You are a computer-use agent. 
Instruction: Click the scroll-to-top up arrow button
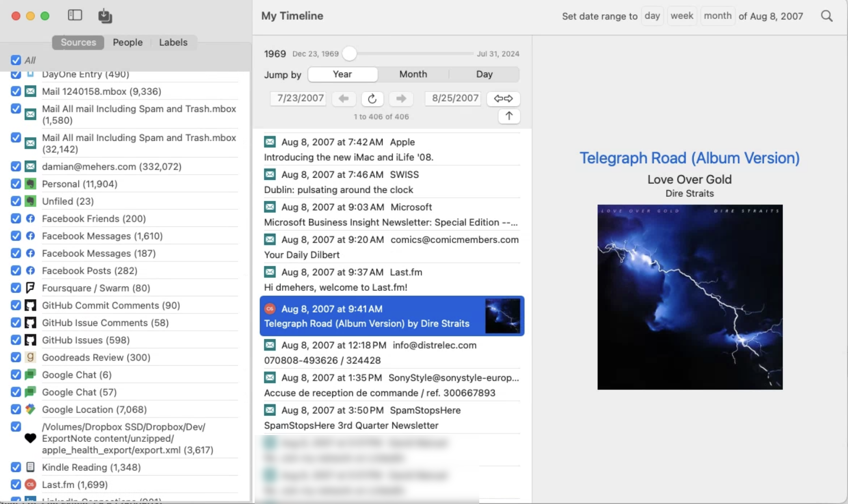509,116
